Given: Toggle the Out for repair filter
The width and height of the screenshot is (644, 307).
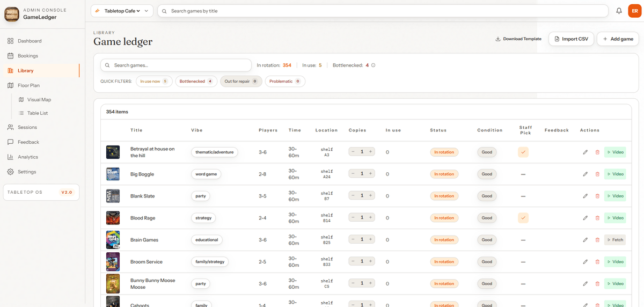Looking at the screenshot, I should coord(241,82).
